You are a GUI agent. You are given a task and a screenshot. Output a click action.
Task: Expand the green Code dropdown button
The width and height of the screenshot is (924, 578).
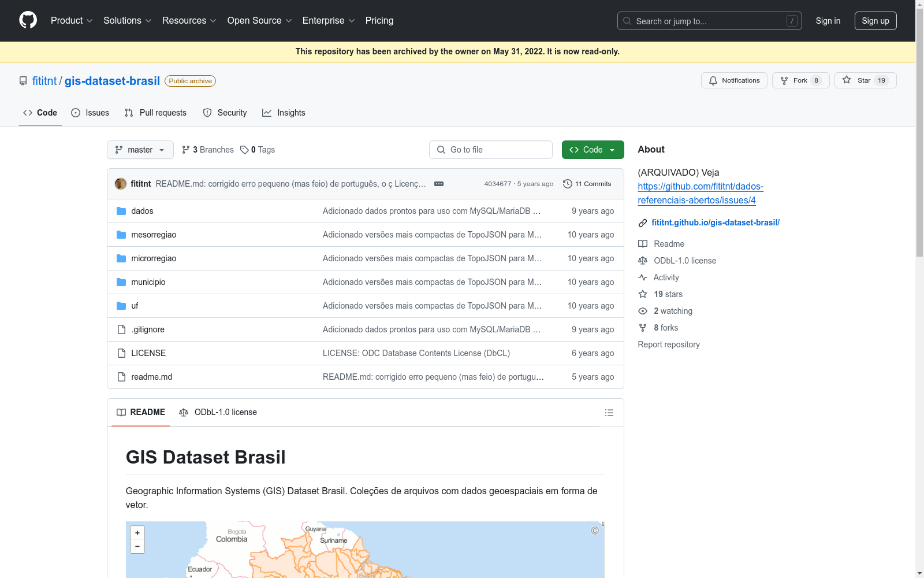point(593,150)
